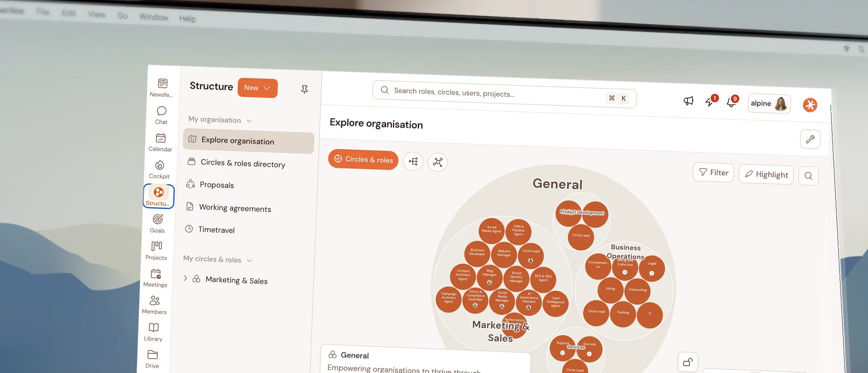Select the Social Media Agent role circle

[492, 231]
